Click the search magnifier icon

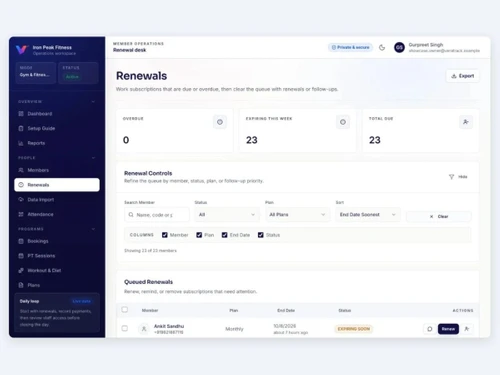[x=131, y=215]
